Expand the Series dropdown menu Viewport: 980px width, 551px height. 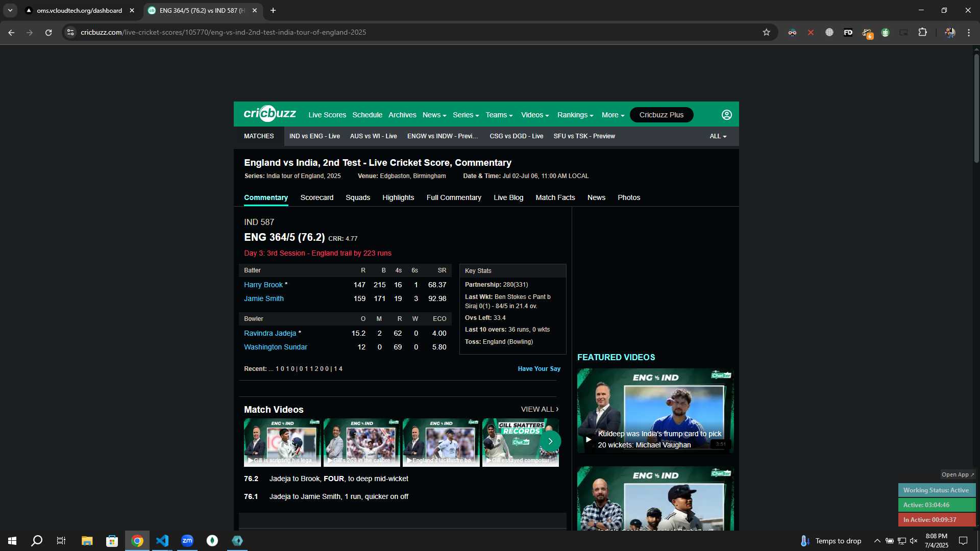tap(465, 115)
